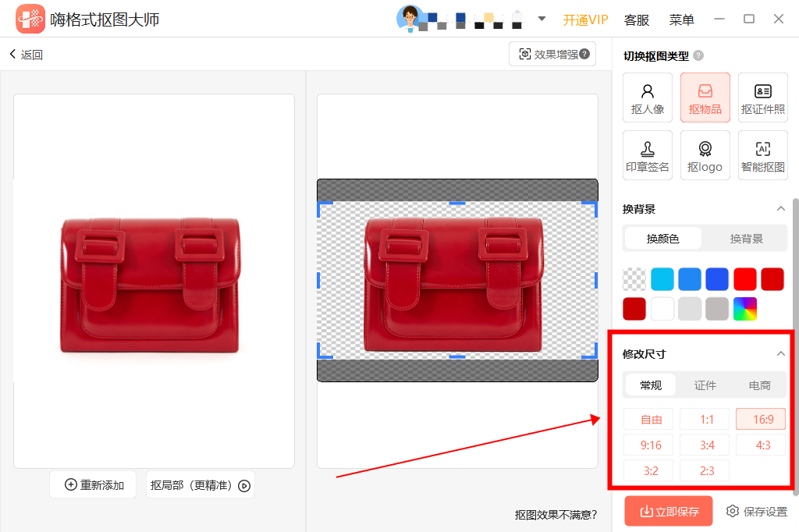
Task: Select the 印章签名 stamp signature option
Action: (648, 155)
